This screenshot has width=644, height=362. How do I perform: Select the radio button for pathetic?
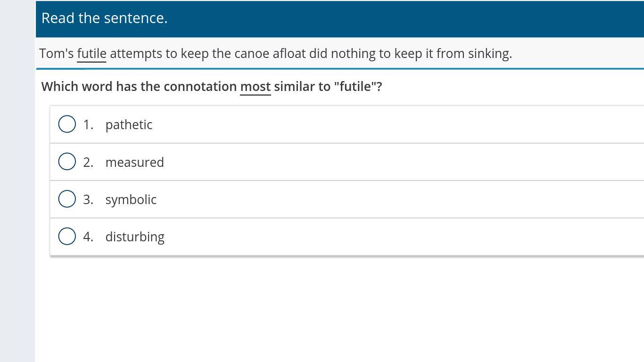tap(67, 124)
